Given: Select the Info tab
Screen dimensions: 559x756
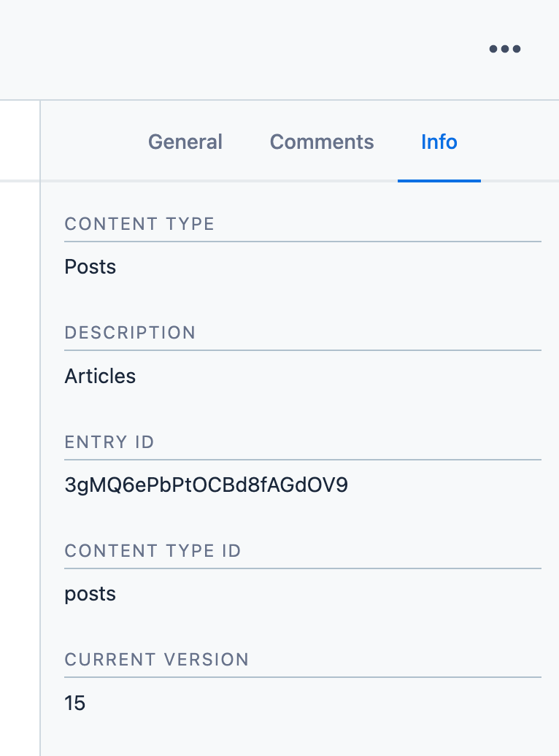Looking at the screenshot, I should (x=439, y=142).
